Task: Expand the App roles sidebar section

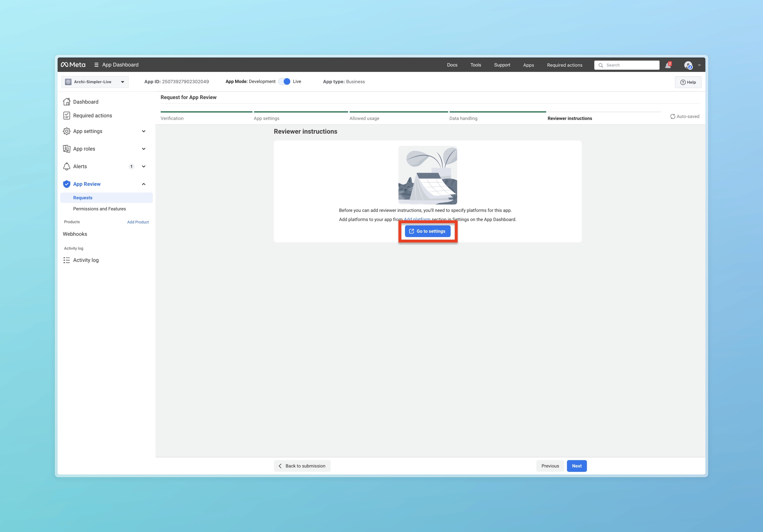Action: (144, 149)
